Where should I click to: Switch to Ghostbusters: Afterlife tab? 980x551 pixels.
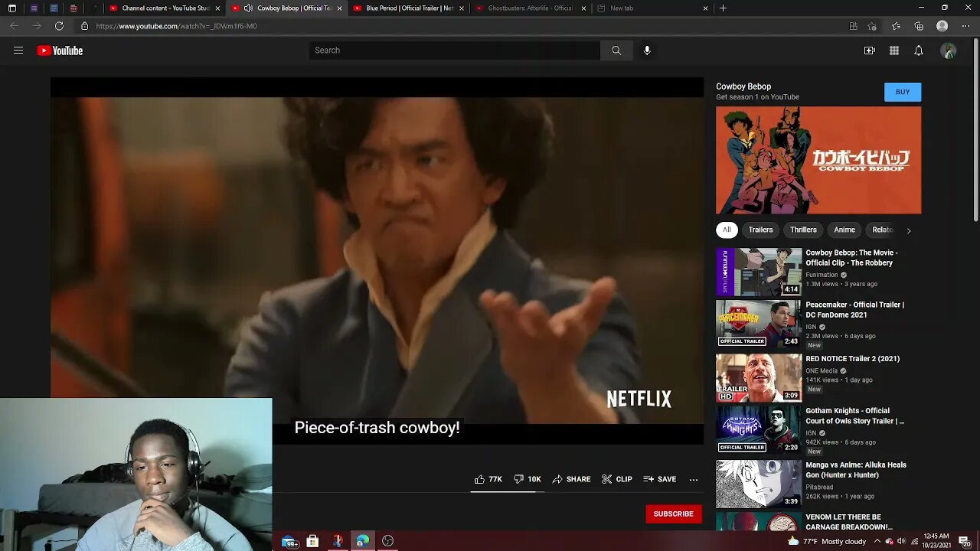[530, 8]
